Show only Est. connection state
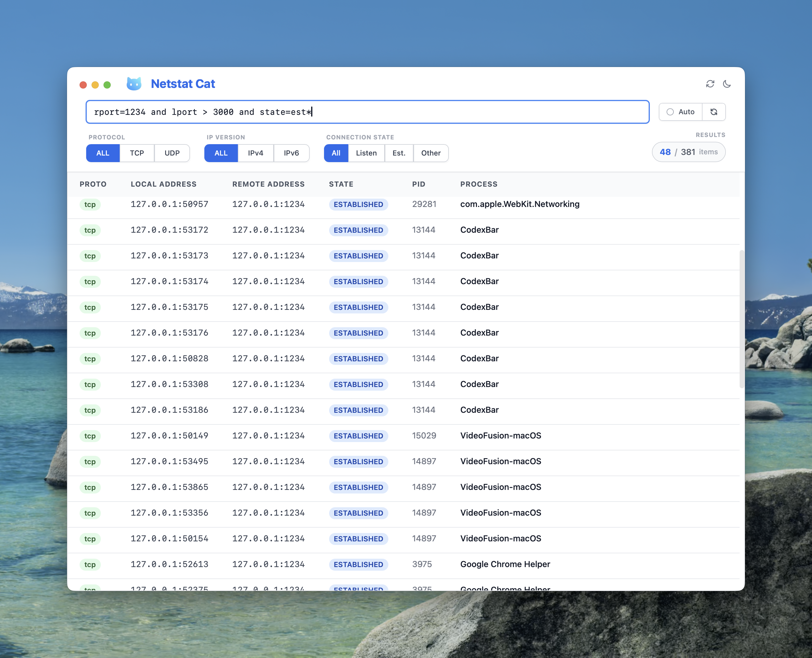The image size is (812, 658). [399, 153]
